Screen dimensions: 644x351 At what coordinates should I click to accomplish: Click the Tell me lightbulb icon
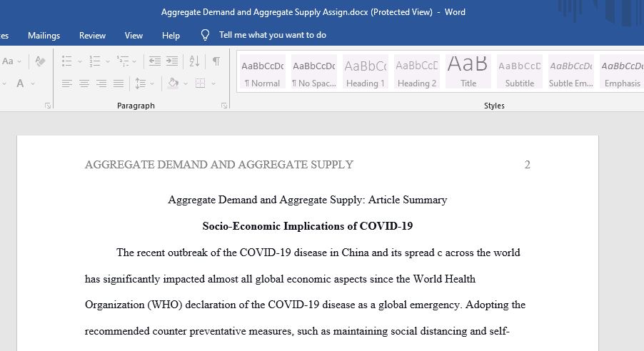coord(206,35)
